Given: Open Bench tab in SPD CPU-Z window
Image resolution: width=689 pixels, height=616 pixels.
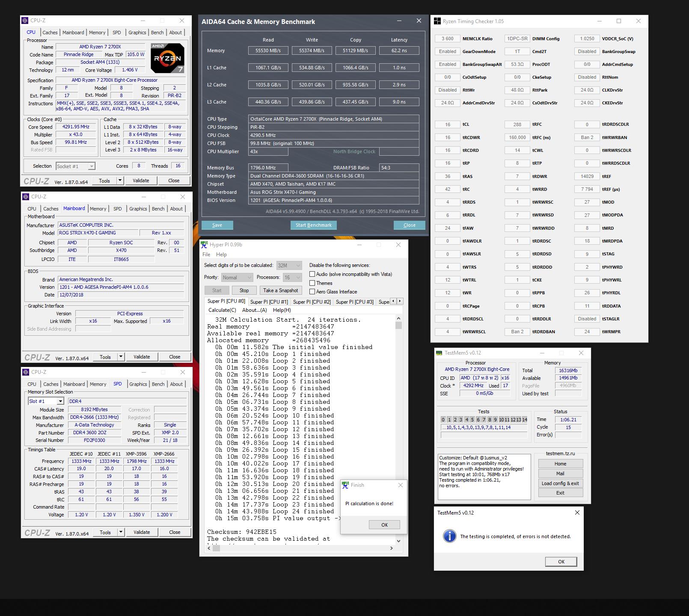Looking at the screenshot, I should [x=158, y=384].
